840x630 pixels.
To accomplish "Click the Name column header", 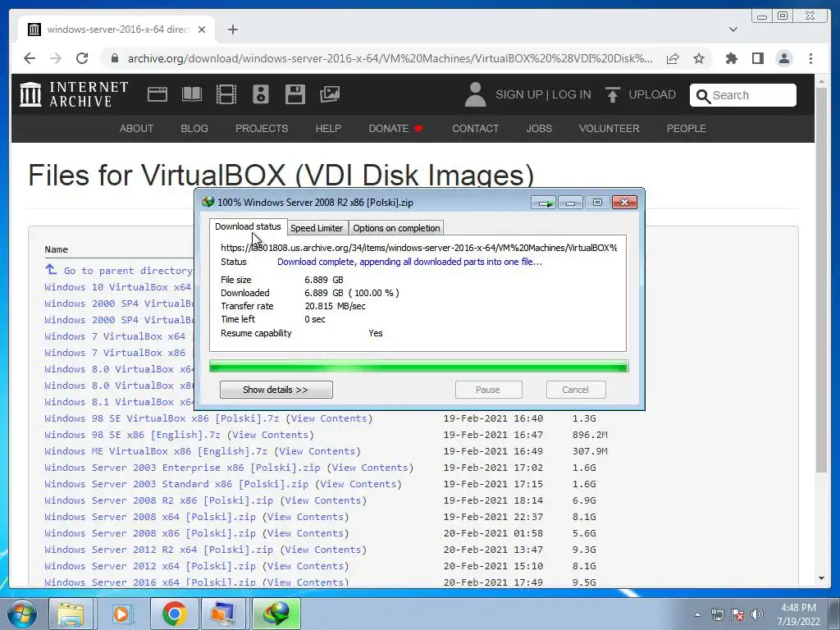I will tap(57, 249).
